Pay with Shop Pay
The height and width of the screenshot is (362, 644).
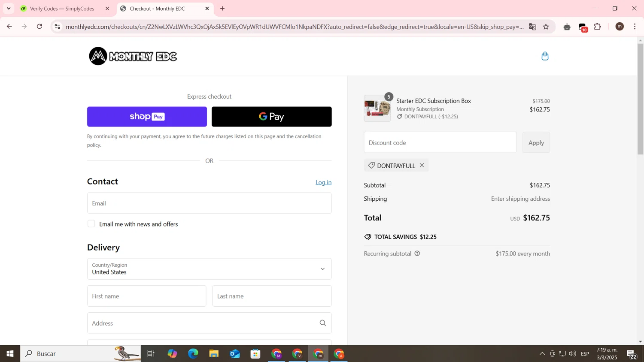coord(147,117)
